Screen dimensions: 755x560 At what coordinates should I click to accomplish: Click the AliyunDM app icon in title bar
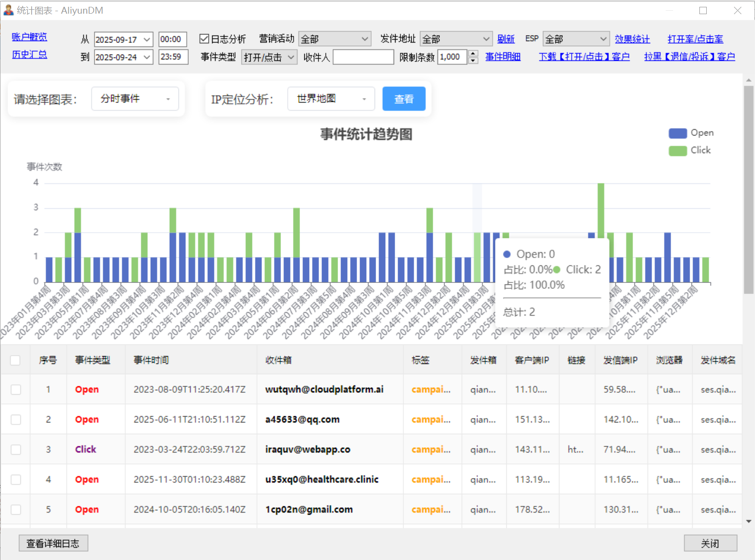point(8,10)
